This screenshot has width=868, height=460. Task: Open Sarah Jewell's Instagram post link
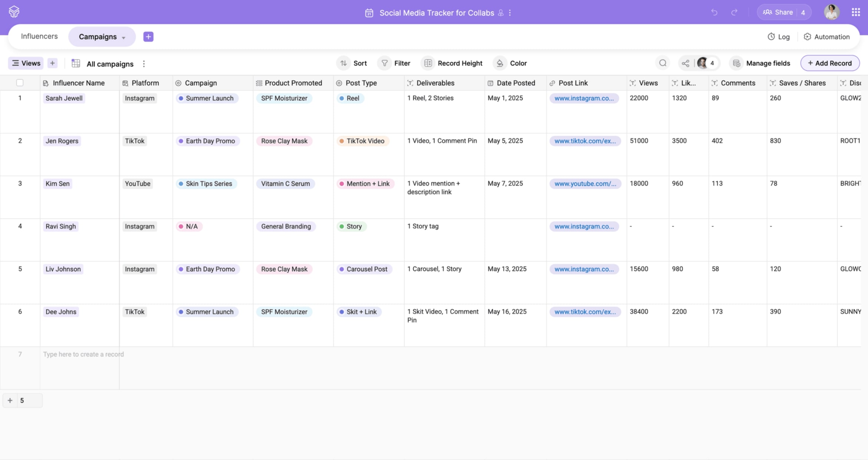584,98
